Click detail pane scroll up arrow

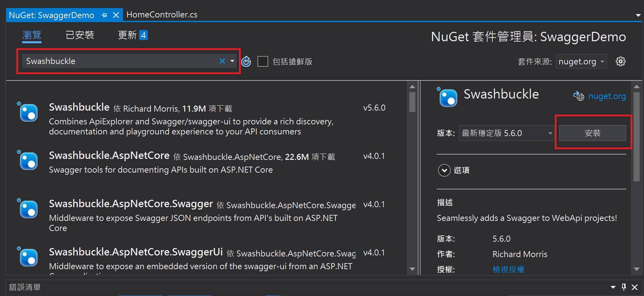(637, 87)
